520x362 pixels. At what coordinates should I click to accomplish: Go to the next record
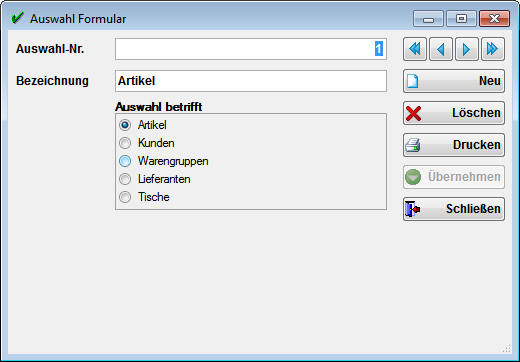click(x=467, y=49)
